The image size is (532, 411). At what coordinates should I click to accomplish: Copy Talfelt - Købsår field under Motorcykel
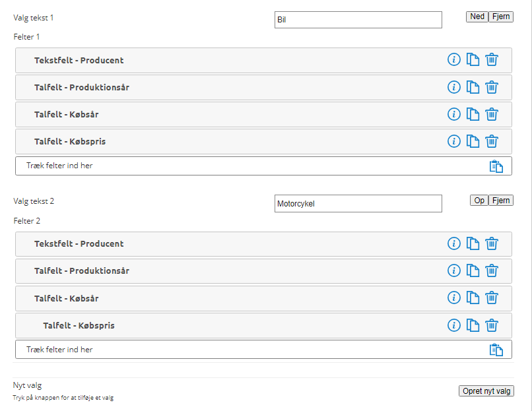tap(473, 298)
